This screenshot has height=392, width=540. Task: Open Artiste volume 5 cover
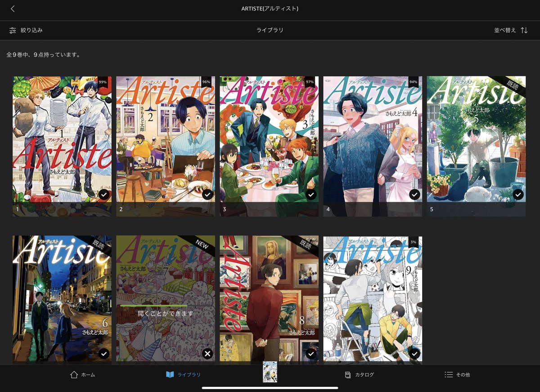(476, 146)
